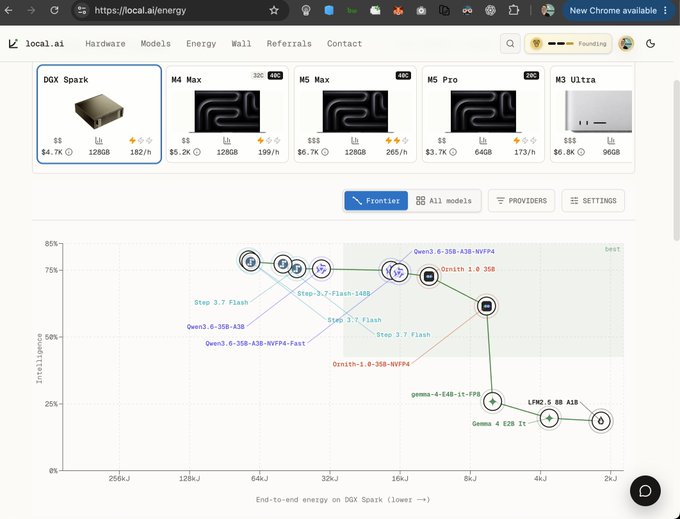This screenshot has height=519, width=680.
Task: Click the camera extension icon
Action: pyautogui.click(x=421, y=10)
